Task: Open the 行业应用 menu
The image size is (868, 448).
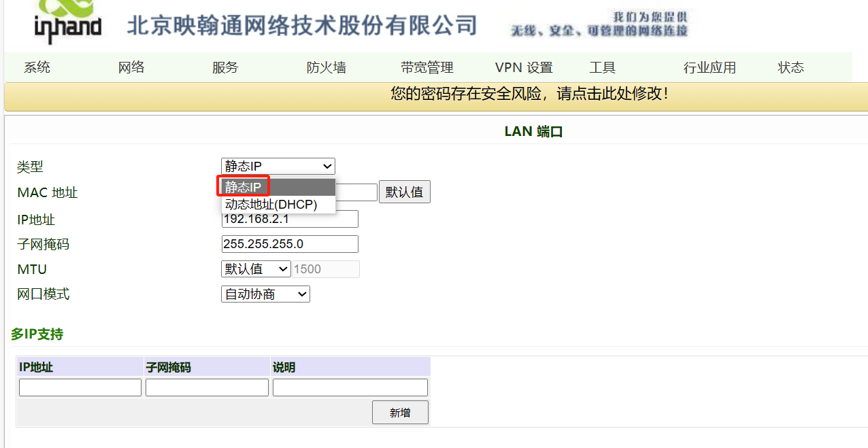Action: 710,67
